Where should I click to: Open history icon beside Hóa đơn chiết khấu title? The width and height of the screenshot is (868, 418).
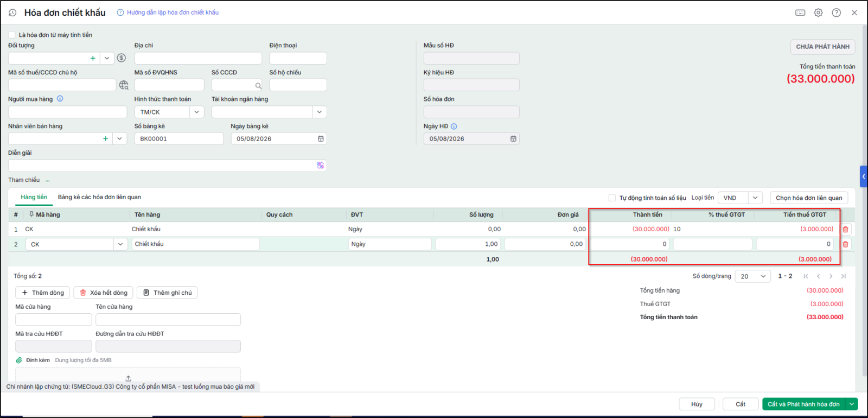[12, 12]
